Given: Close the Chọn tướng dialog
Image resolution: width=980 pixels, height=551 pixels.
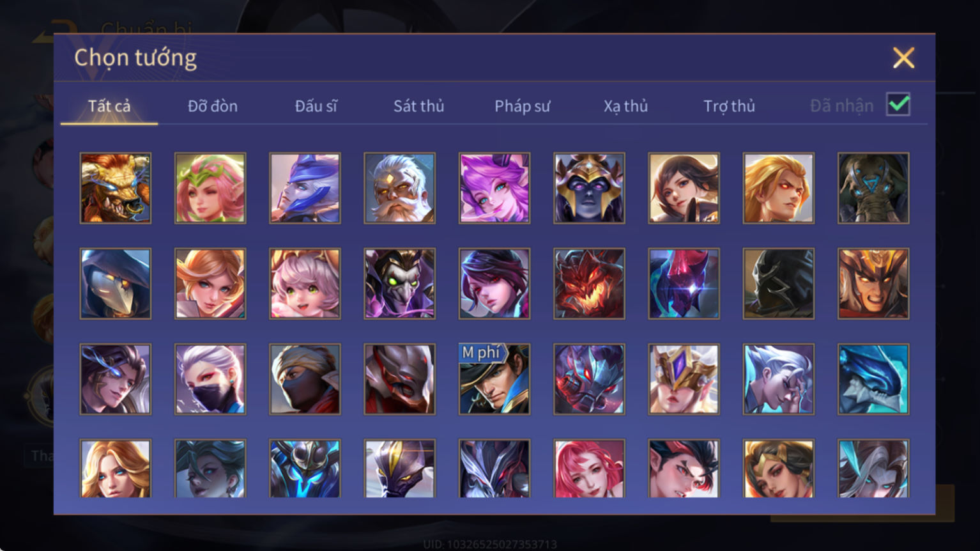Looking at the screenshot, I should tap(903, 58).
